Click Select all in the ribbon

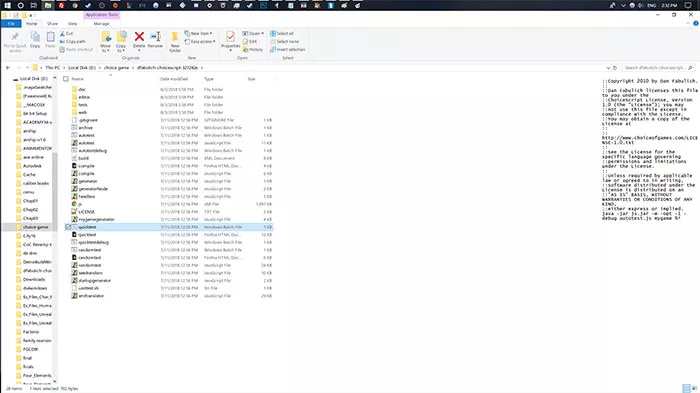click(x=282, y=33)
